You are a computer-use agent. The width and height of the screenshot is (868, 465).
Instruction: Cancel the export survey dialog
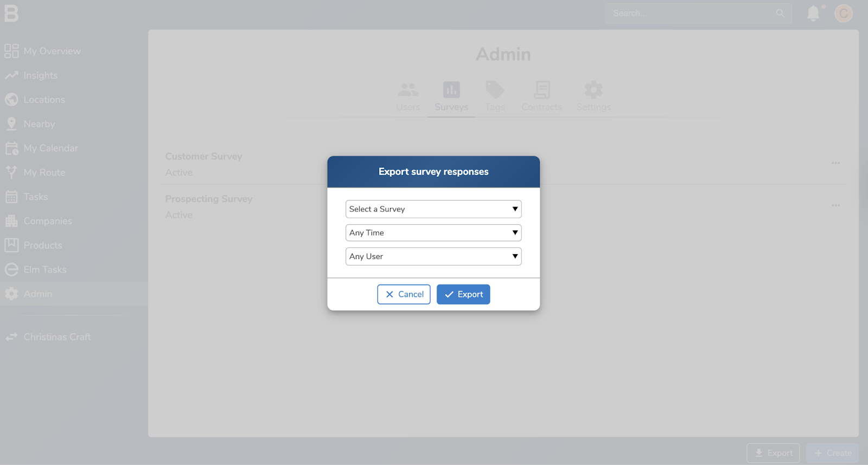[x=404, y=294]
